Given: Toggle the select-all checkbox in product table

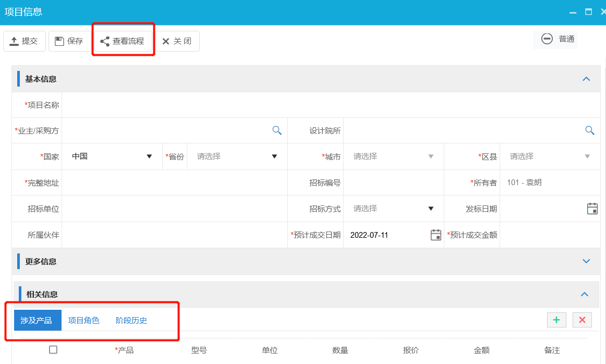Looking at the screenshot, I should 53,350.
